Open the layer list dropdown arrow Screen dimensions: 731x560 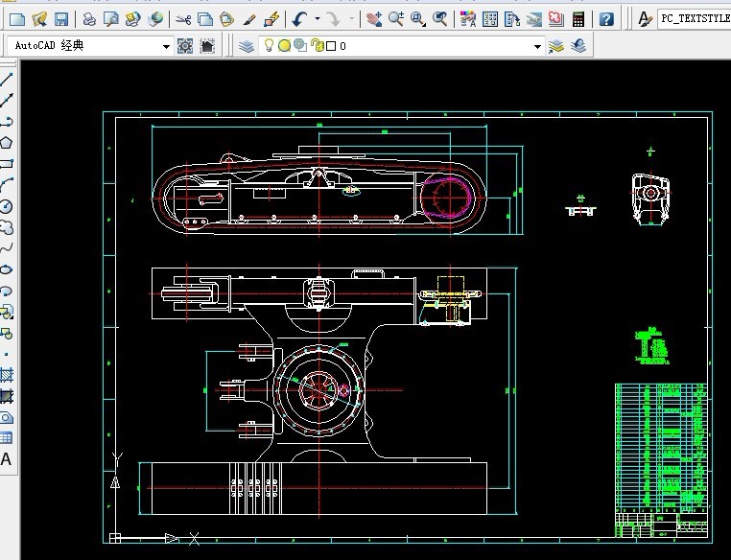coord(538,46)
